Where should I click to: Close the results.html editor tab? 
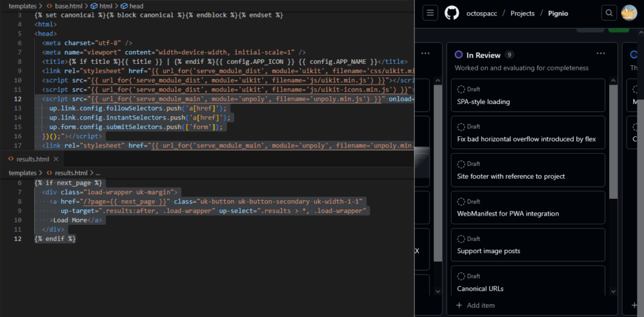[56, 159]
